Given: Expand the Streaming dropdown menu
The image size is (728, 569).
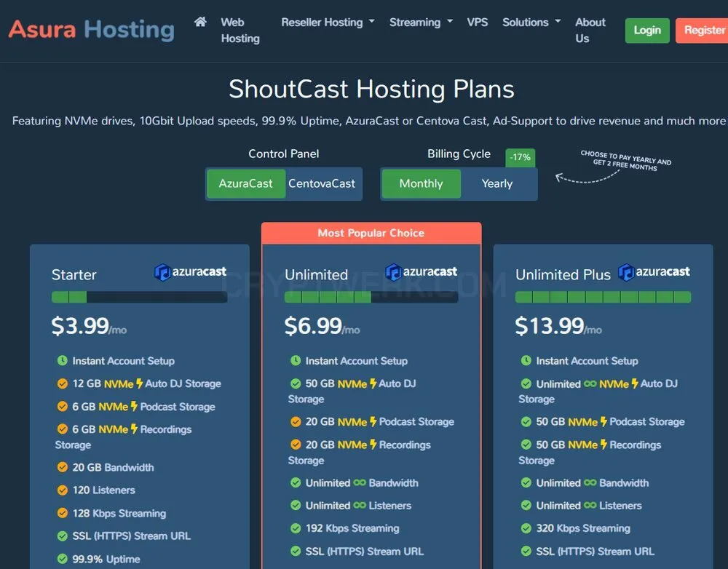Looking at the screenshot, I should pos(421,23).
